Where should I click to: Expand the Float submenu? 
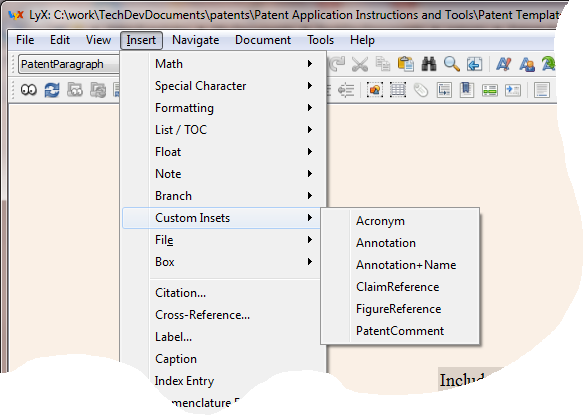click(223, 152)
